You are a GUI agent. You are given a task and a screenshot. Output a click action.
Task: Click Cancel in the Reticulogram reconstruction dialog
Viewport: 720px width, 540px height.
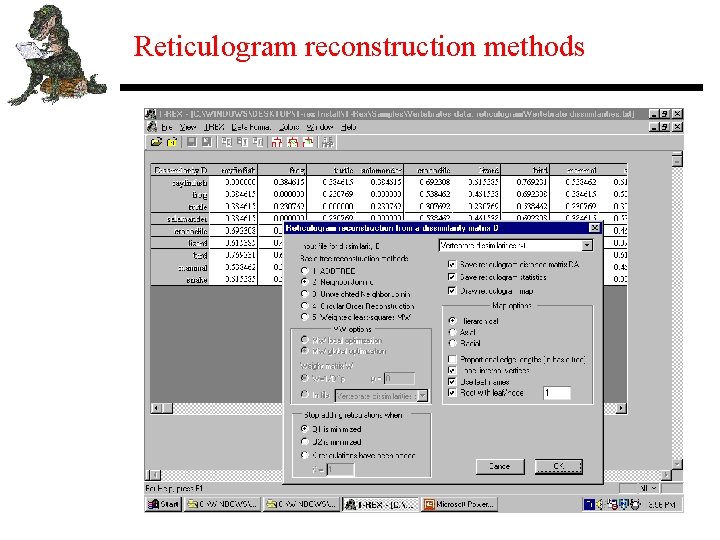coord(500,467)
